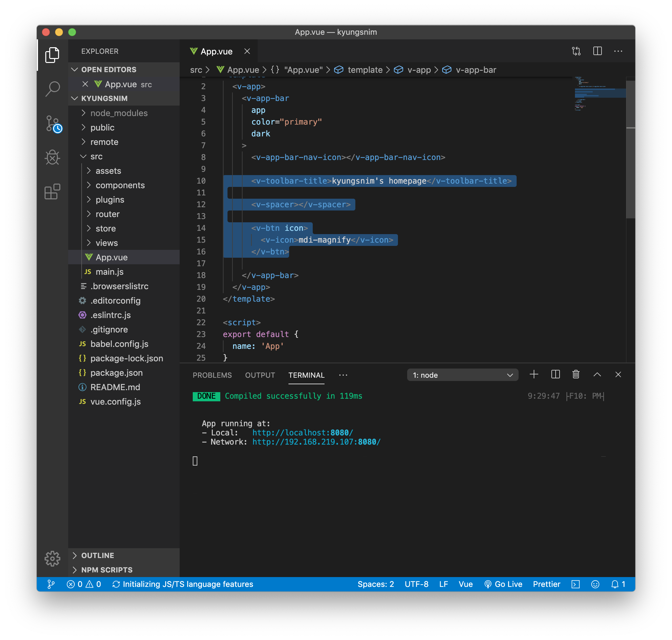Click the Manage gear icon

52,558
